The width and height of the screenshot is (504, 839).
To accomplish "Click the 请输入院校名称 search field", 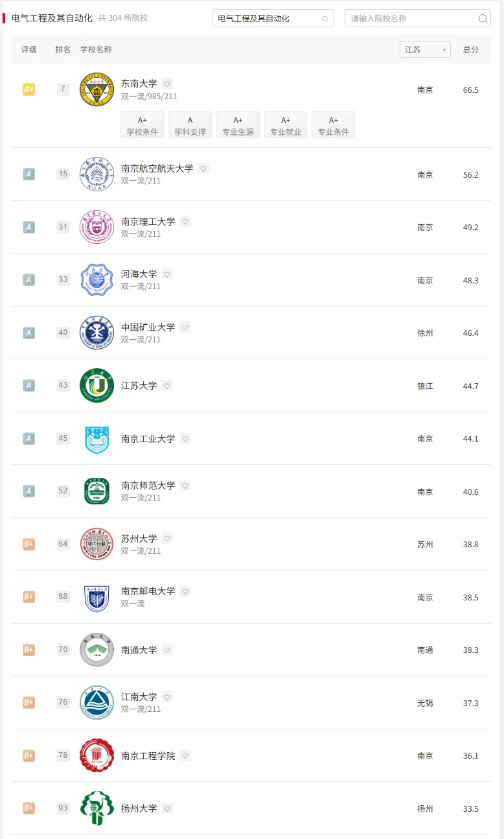I will [411, 19].
